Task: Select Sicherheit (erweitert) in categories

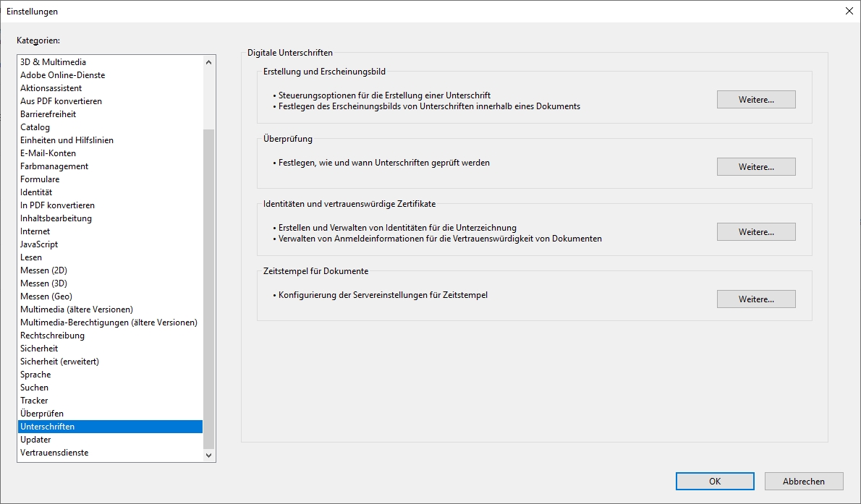Action: pyautogui.click(x=59, y=362)
